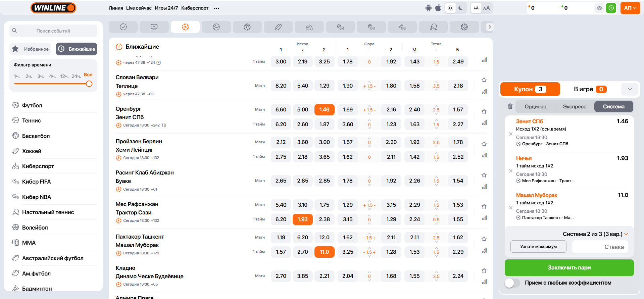Select the table tennis filter icon
The image size is (644, 299).
point(433,27)
